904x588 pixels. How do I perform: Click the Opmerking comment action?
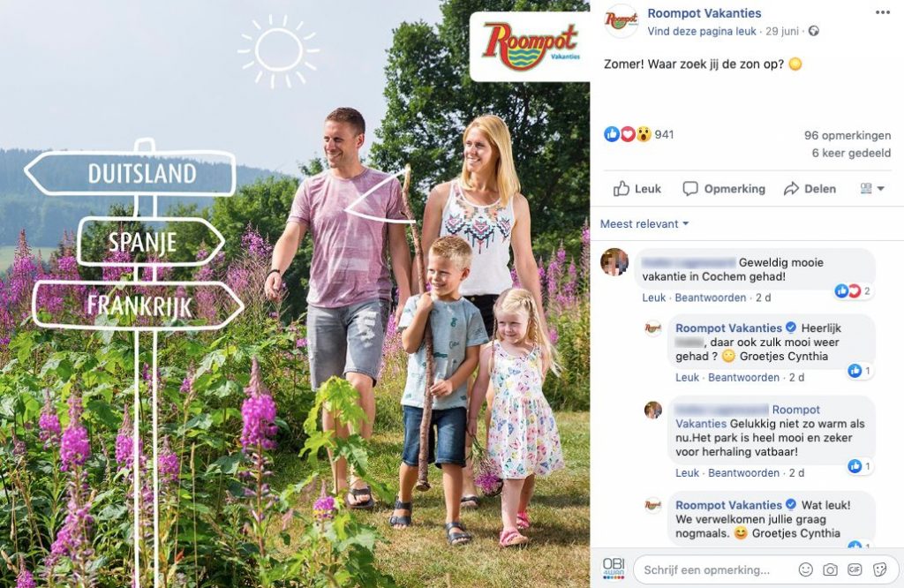click(x=724, y=189)
